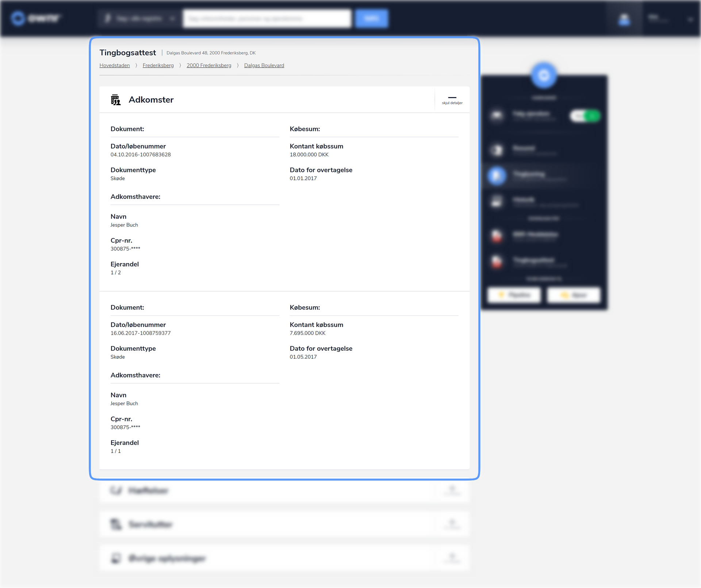Click the takeover date 01.05.2017
The image size is (701, 588).
coord(303,357)
